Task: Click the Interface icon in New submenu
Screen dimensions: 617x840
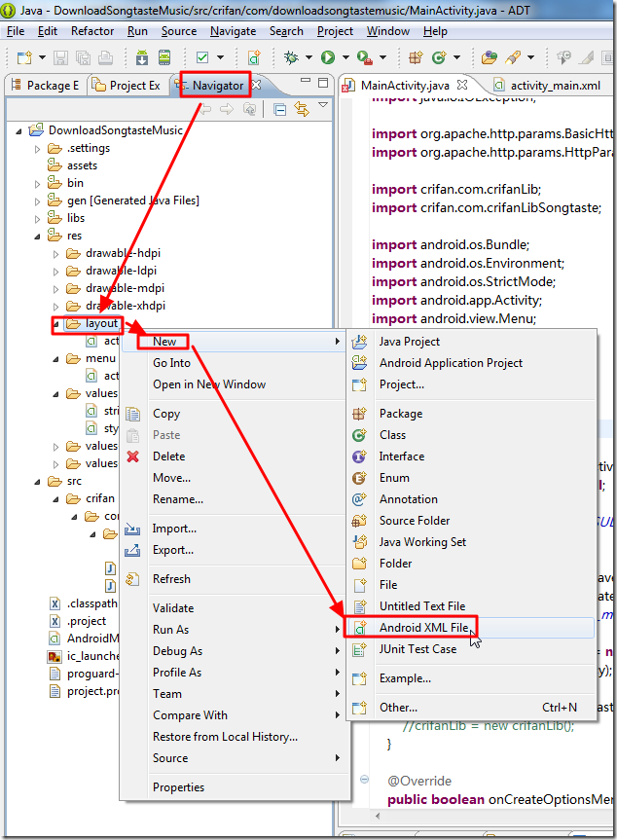Action: (x=359, y=457)
